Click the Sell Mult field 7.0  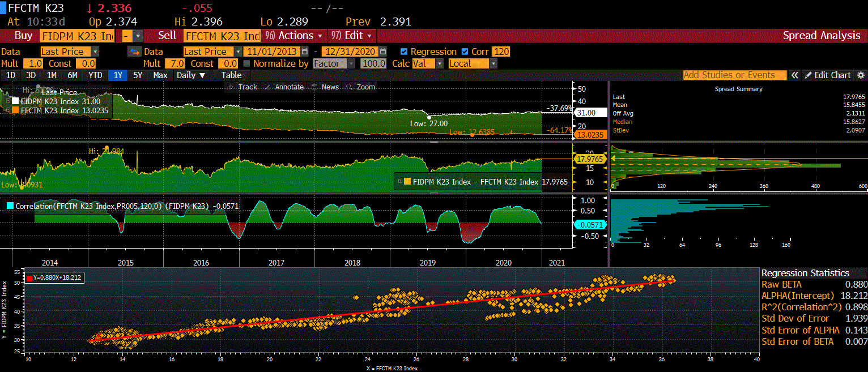pyautogui.click(x=176, y=63)
